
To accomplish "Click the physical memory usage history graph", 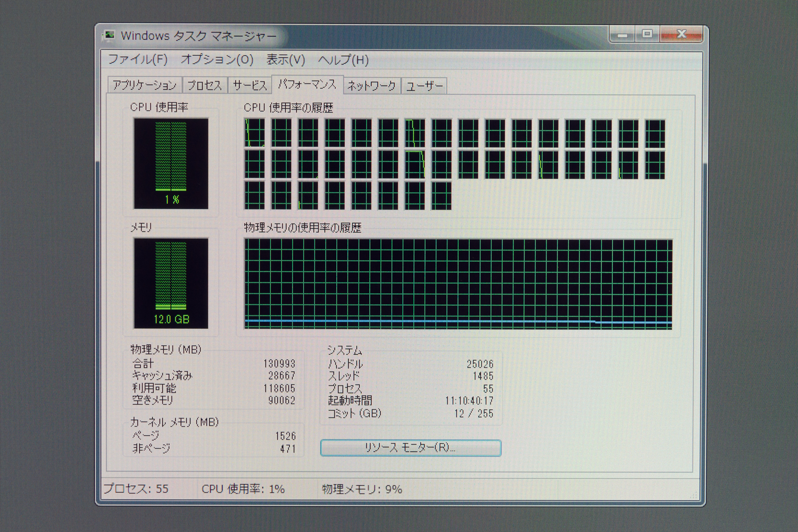I will click(x=458, y=284).
